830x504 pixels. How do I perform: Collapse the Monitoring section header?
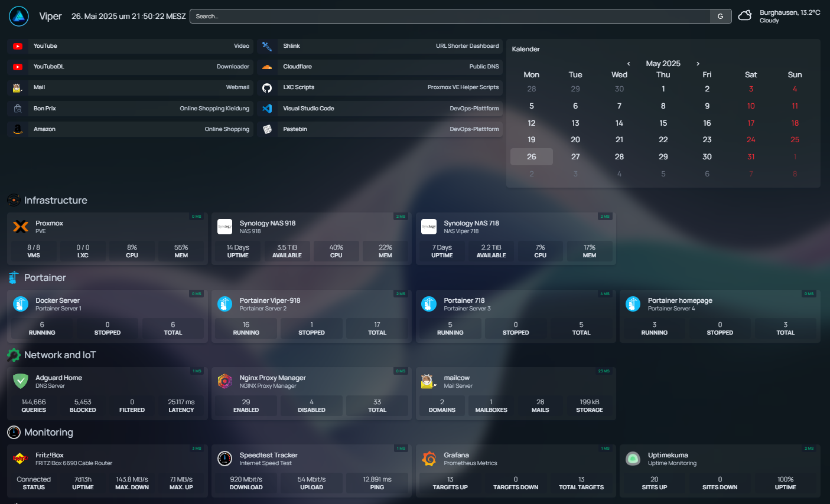click(48, 433)
